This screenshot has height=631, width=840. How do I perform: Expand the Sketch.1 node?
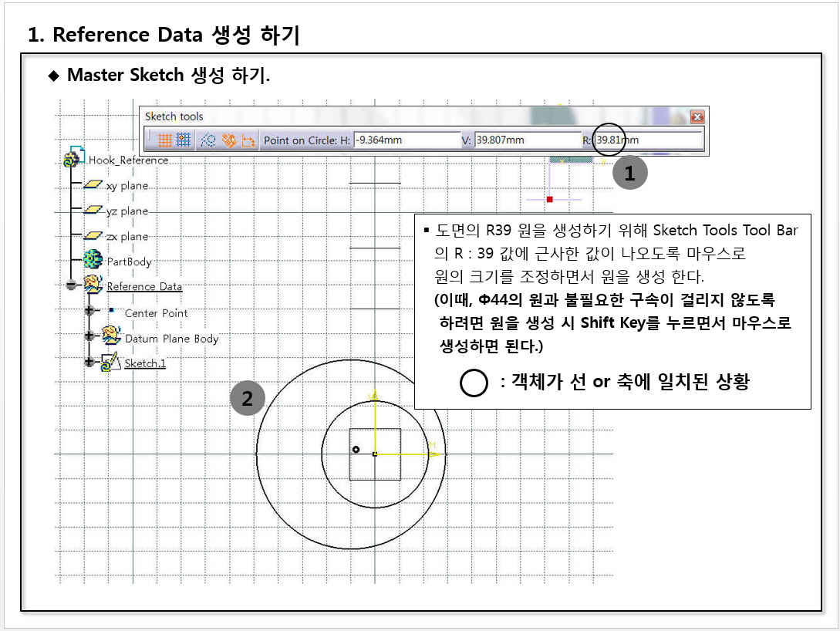coord(90,362)
